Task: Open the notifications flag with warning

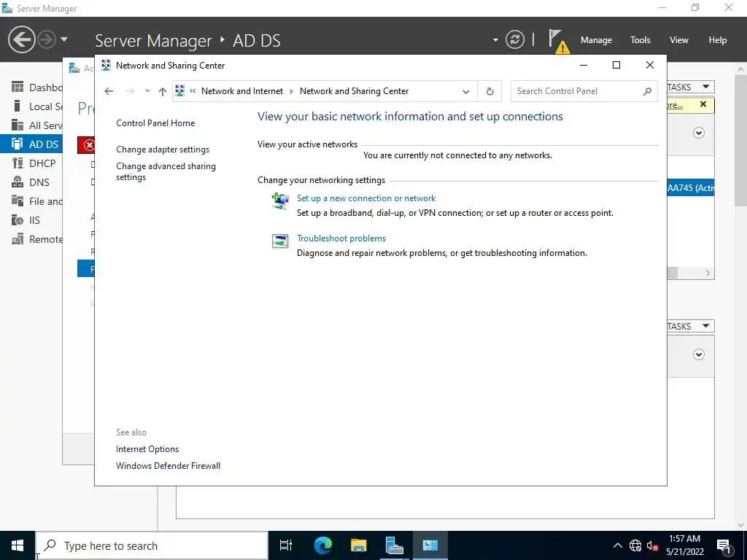Action: tap(557, 41)
